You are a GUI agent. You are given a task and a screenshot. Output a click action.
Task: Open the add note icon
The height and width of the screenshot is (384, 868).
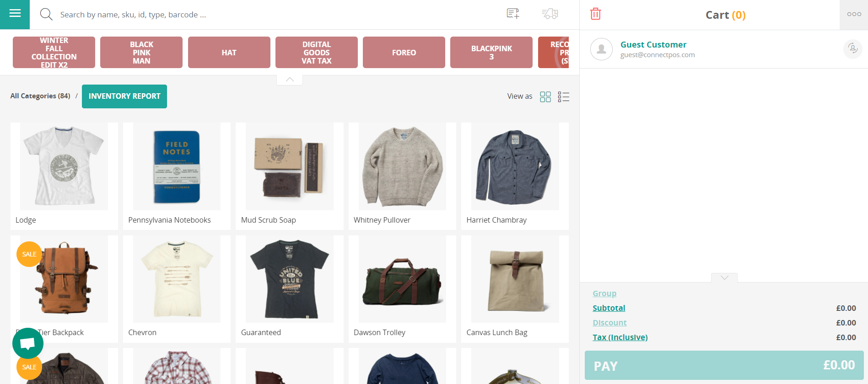513,14
